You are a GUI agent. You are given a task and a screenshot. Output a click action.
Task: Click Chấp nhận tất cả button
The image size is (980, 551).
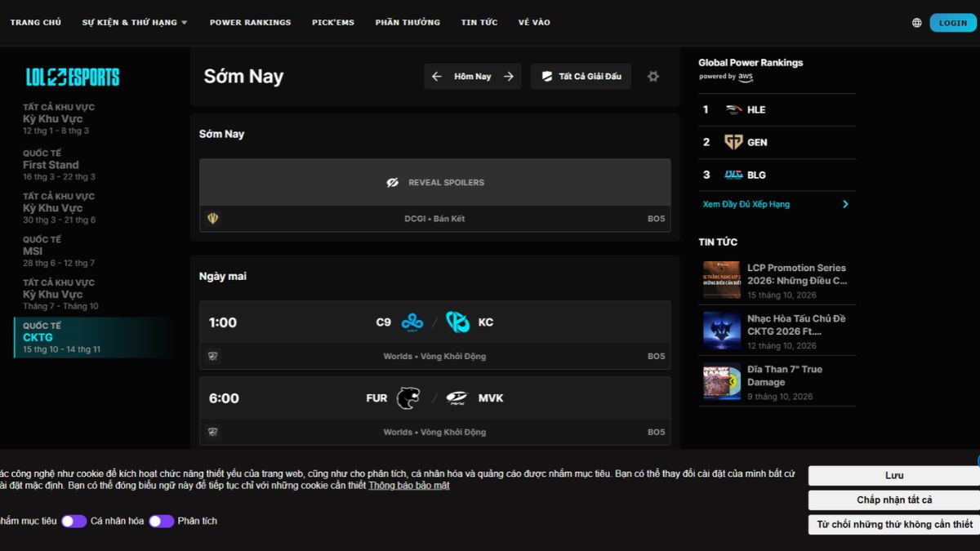894,500
